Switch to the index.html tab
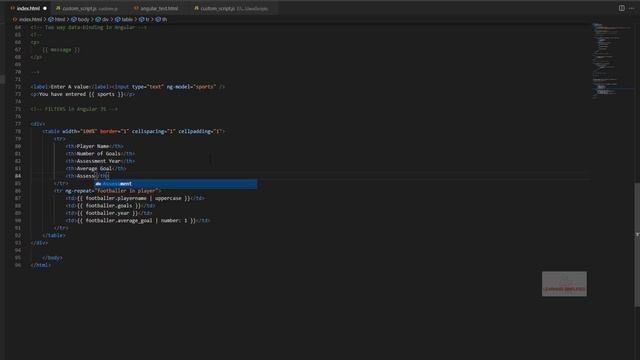Viewport: 640px width, 360px height. [29, 8]
